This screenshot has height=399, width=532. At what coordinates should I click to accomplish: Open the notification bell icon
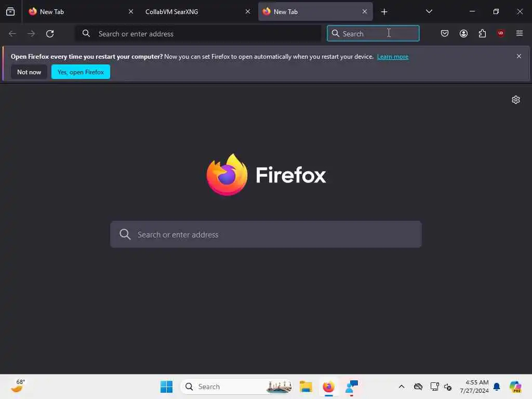pyautogui.click(x=497, y=387)
